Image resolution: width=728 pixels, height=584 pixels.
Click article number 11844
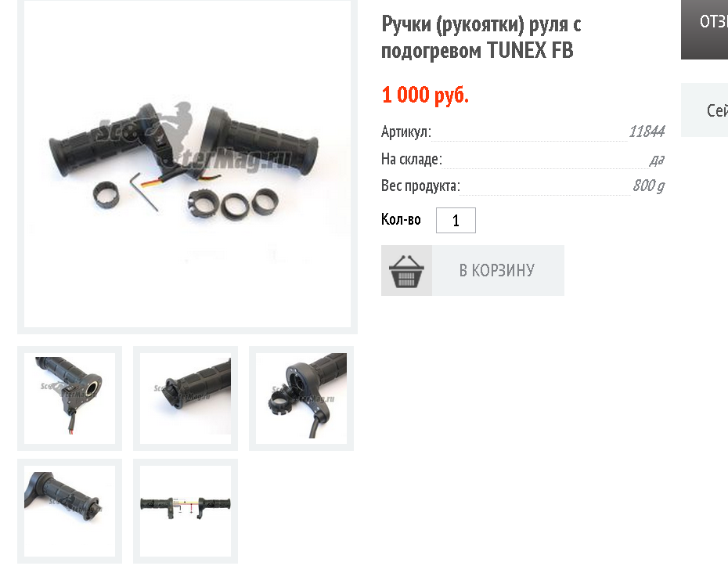[647, 132]
